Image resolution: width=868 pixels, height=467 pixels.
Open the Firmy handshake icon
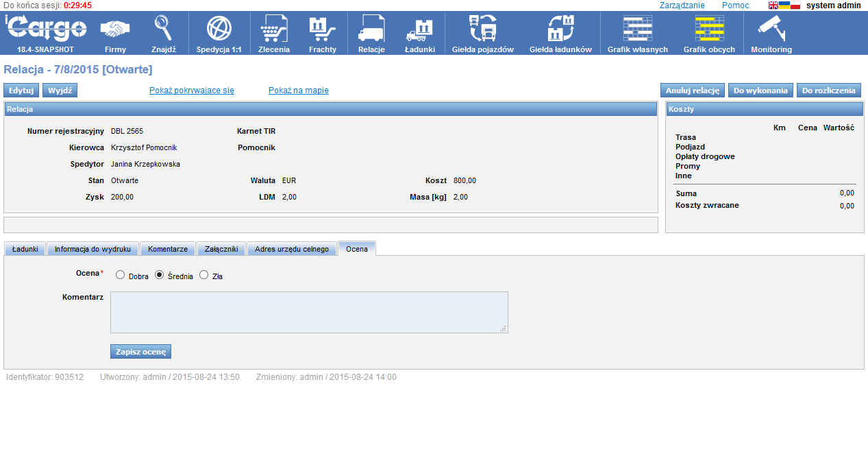(115, 29)
